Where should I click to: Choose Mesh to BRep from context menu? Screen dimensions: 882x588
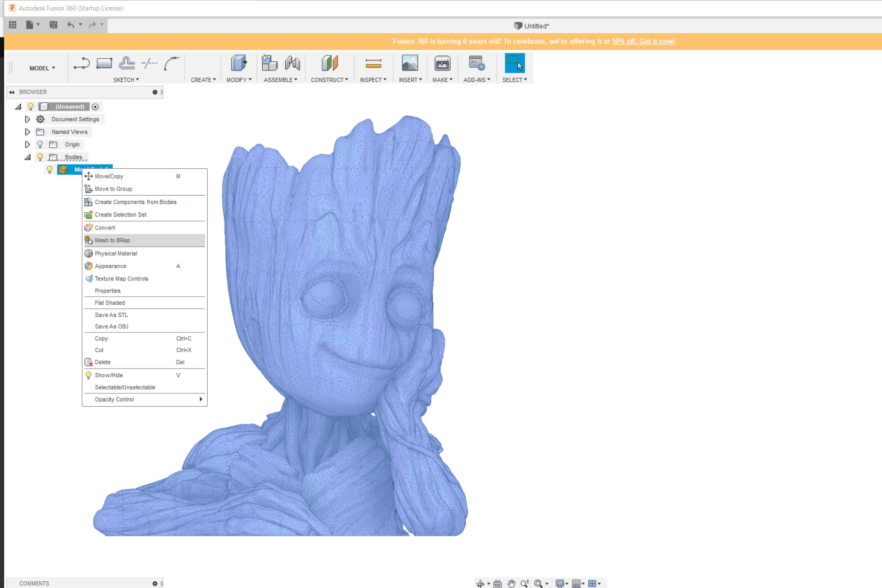112,240
